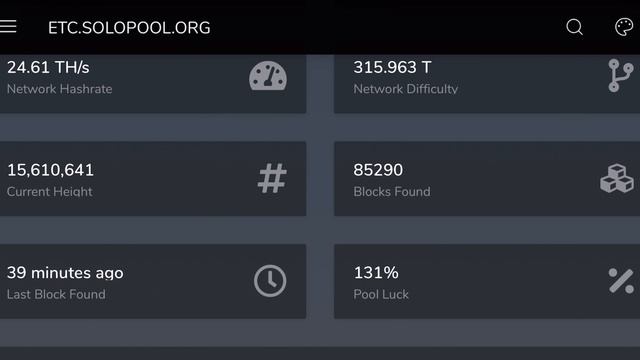Click the percent pool luck icon
640x360 pixels.
tap(621, 281)
